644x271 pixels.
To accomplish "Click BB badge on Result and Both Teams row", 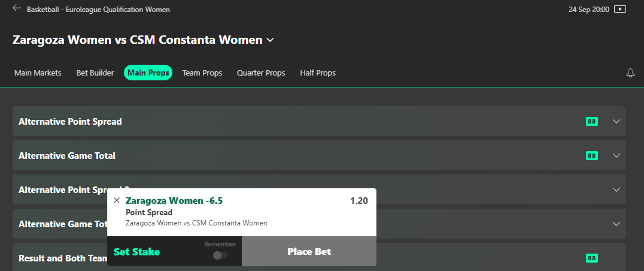I will [592, 258].
